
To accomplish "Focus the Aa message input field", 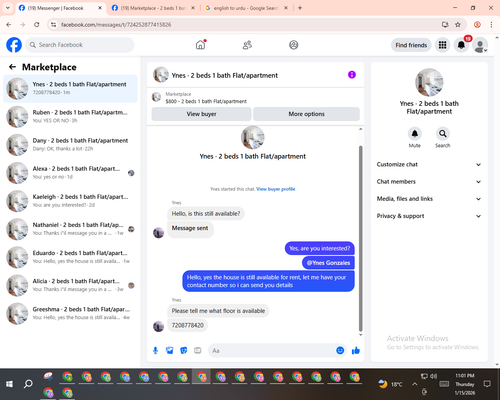I will click(271, 351).
